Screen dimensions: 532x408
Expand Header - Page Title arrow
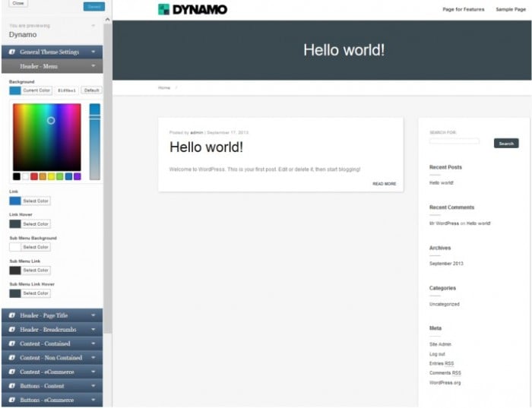pyautogui.click(x=93, y=315)
